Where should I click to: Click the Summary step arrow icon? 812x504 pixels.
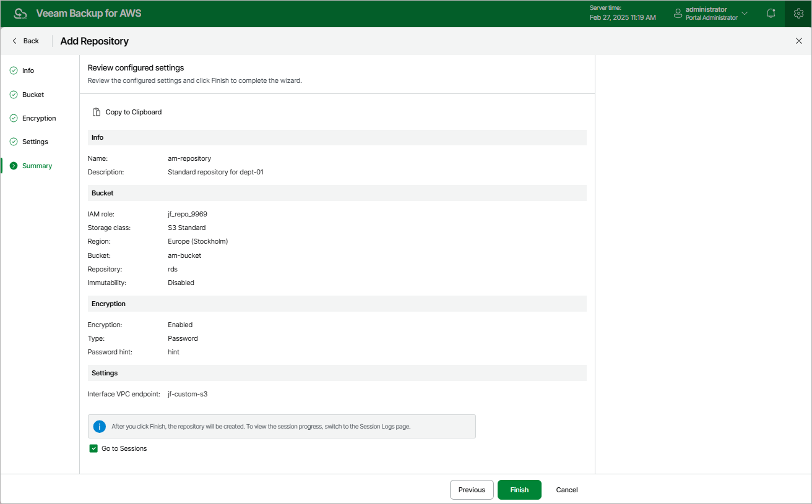pos(14,166)
